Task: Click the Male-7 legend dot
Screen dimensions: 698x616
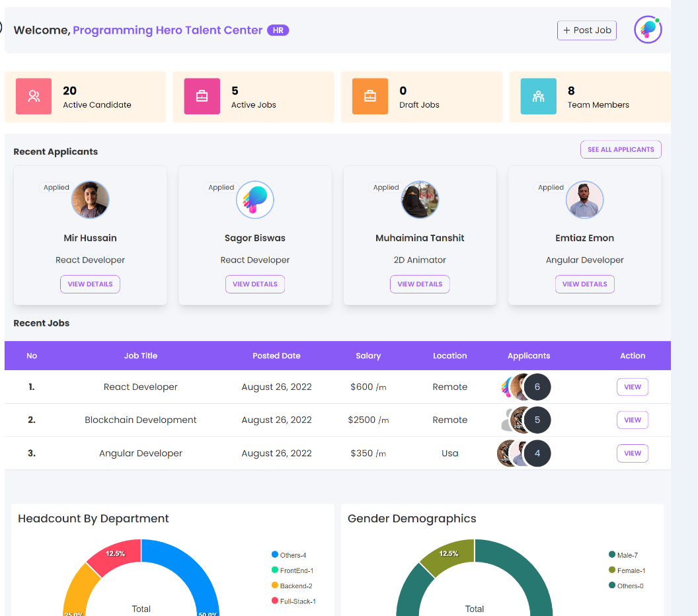Action: point(612,555)
